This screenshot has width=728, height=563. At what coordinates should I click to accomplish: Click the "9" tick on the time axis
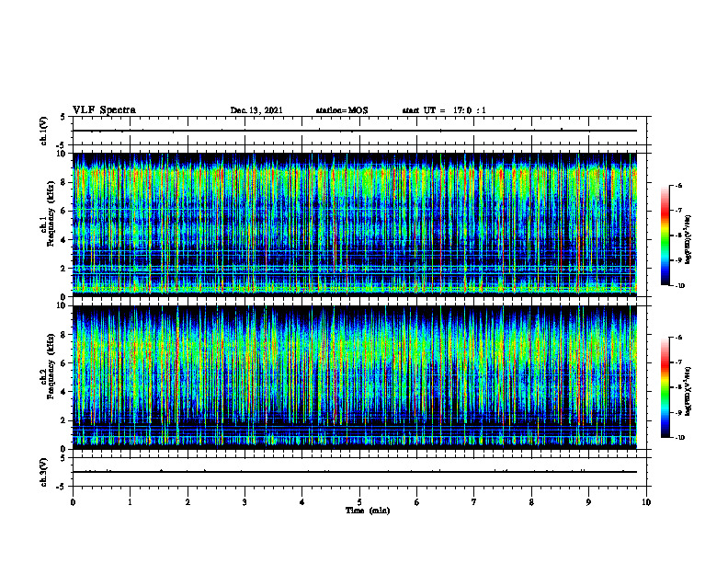click(x=588, y=502)
